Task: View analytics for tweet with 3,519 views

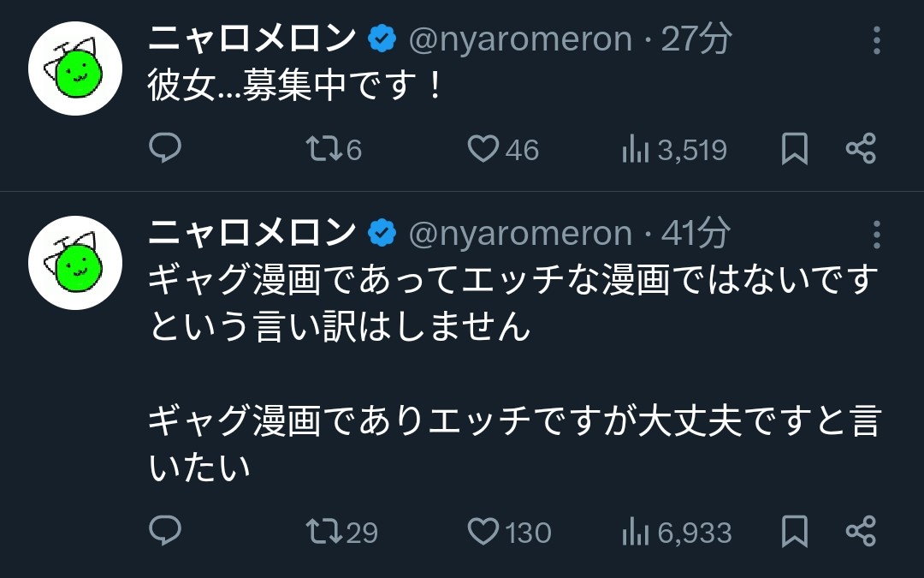Action: click(x=635, y=150)
